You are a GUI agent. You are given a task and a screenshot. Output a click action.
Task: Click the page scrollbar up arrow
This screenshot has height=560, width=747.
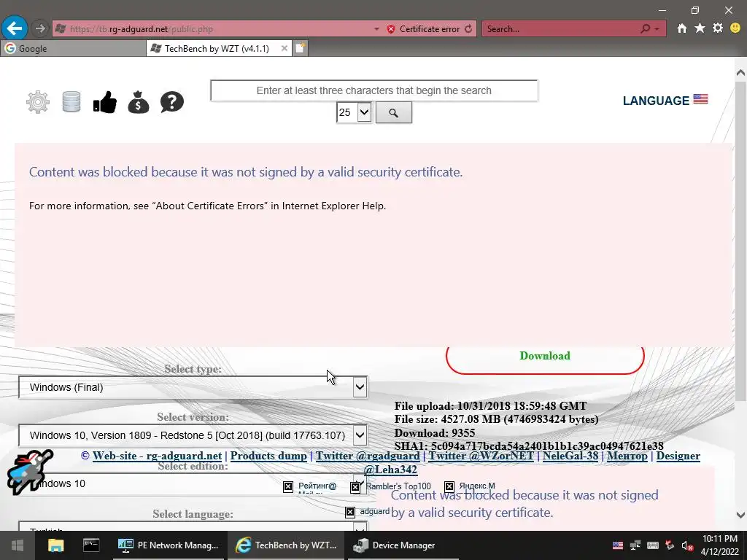click(x=740, y=73)
